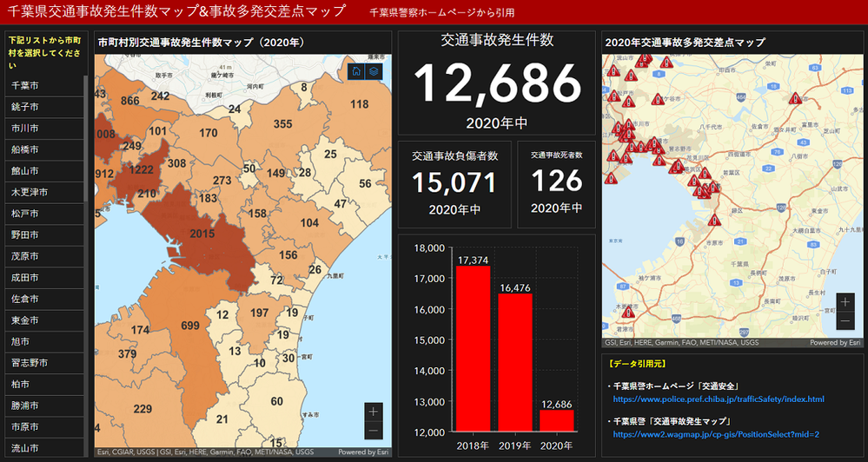Zoom in on the 2020 intersection map
Screen dimensions: 868x462
click(845, 302)
